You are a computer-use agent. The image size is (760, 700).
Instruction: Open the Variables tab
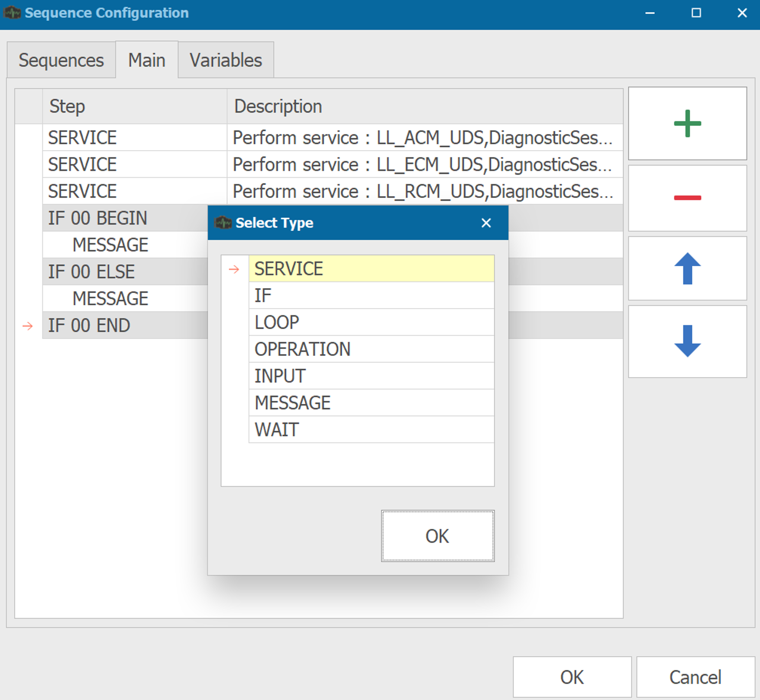[x=226, y=60]
